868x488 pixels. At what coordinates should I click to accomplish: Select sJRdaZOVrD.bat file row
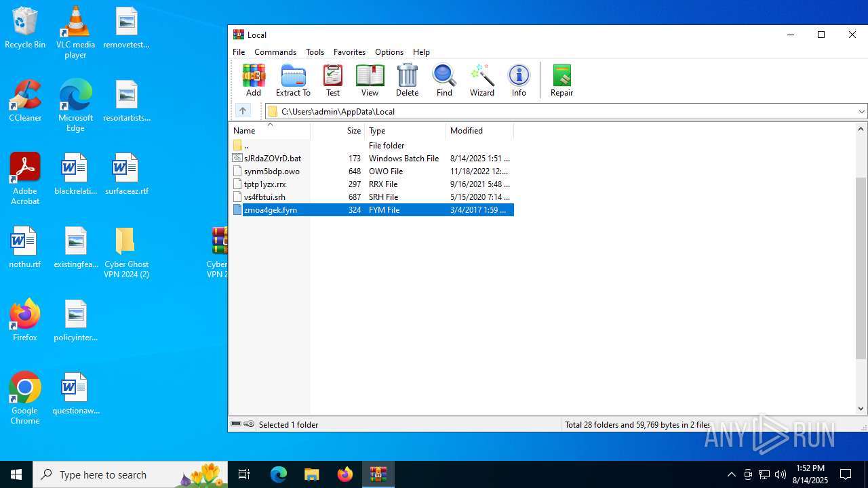click(x=372, y=158)
